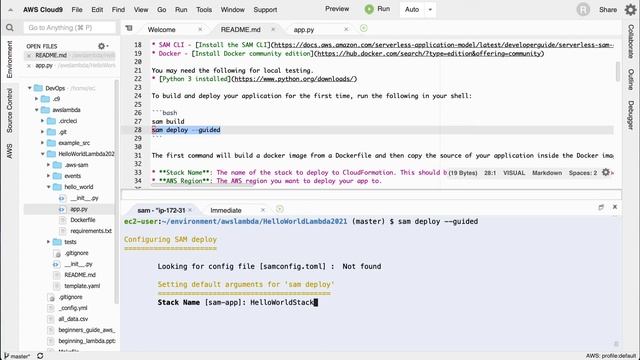Open the Source Control side panel
Image resolution: width=640 pixels, height=360 pixels.
click(9, 111)
